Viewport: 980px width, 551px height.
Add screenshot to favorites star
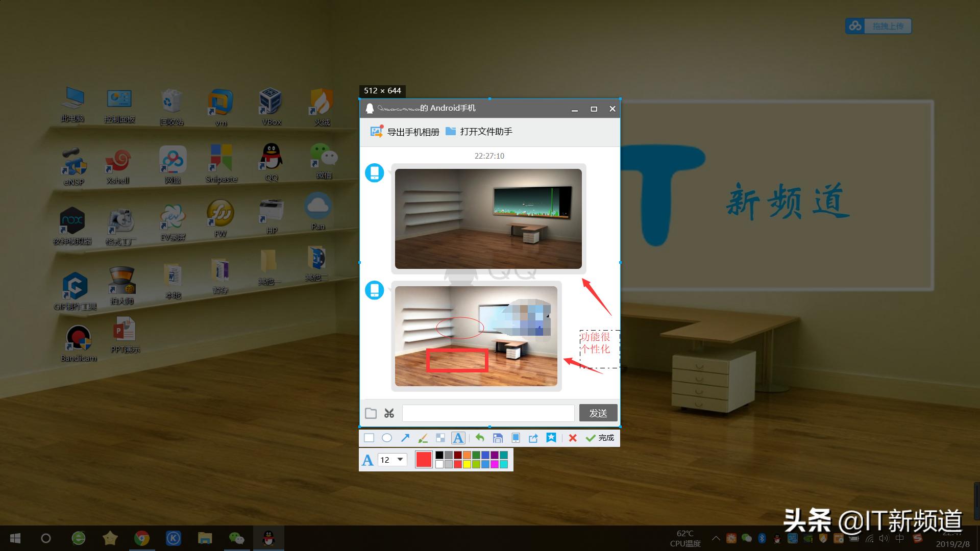pyautogui.click(x=551, y=438)
